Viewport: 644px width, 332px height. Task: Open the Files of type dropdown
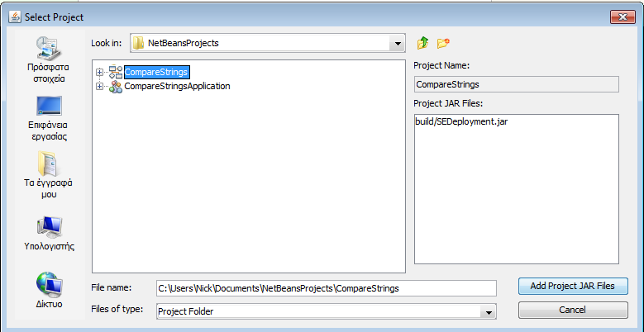coord(489,311)
